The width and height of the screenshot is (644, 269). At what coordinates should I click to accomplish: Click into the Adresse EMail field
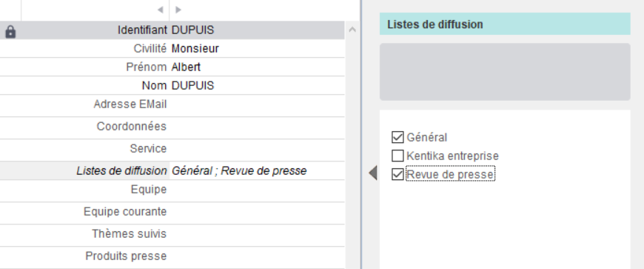tap(257, 106)
